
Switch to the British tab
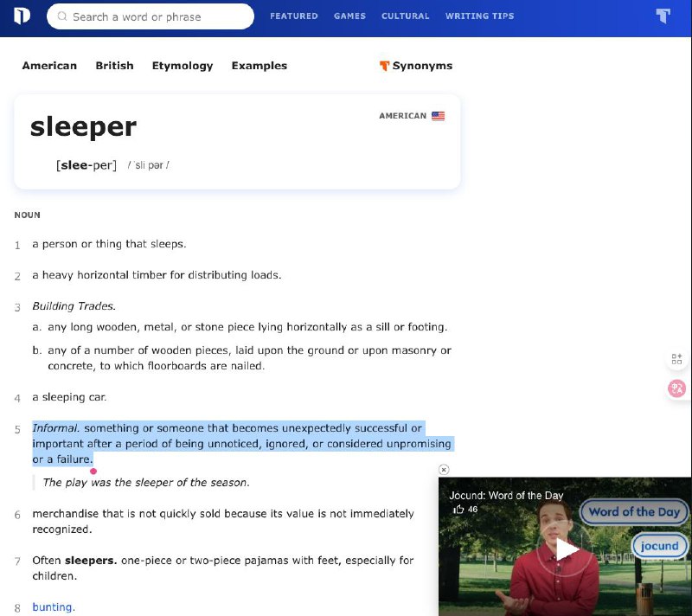(x=114, y=65)
